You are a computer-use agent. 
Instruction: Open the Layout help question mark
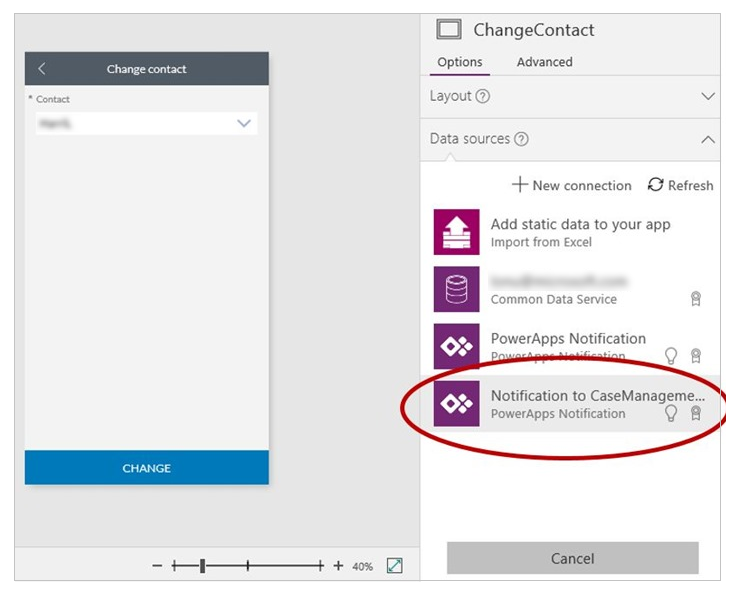click(x=483, y=96)
